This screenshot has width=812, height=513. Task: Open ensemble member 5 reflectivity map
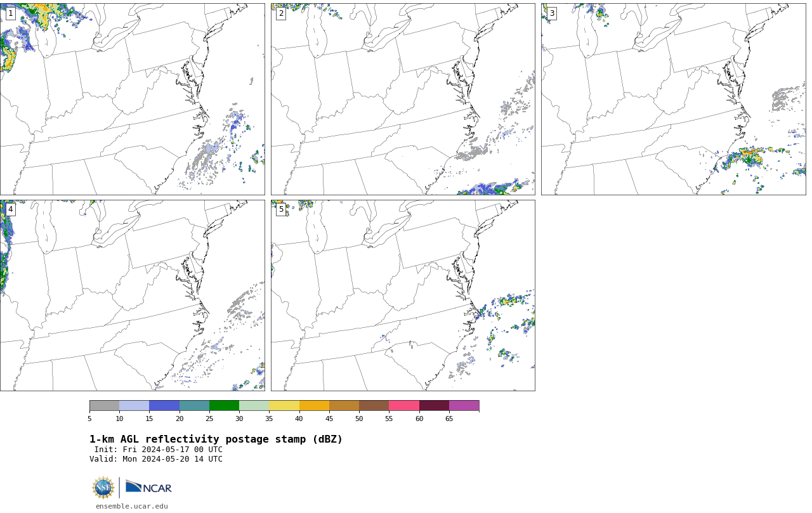403,295
